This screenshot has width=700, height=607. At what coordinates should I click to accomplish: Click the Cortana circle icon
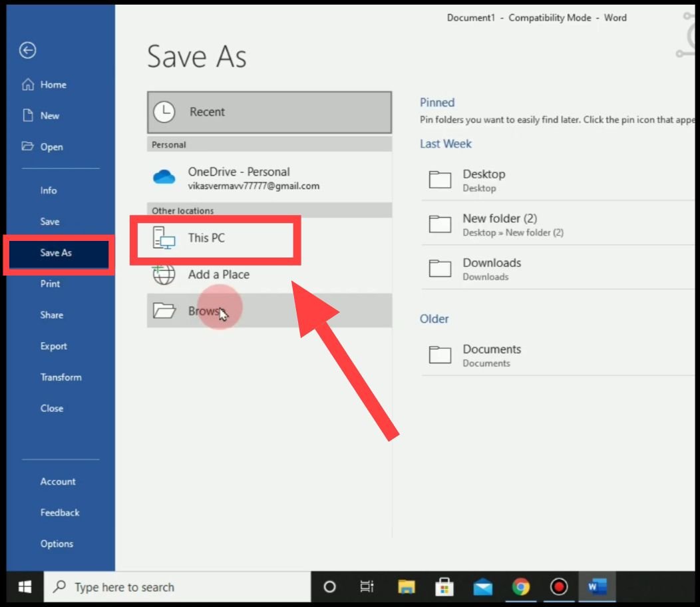pos(329,586)
